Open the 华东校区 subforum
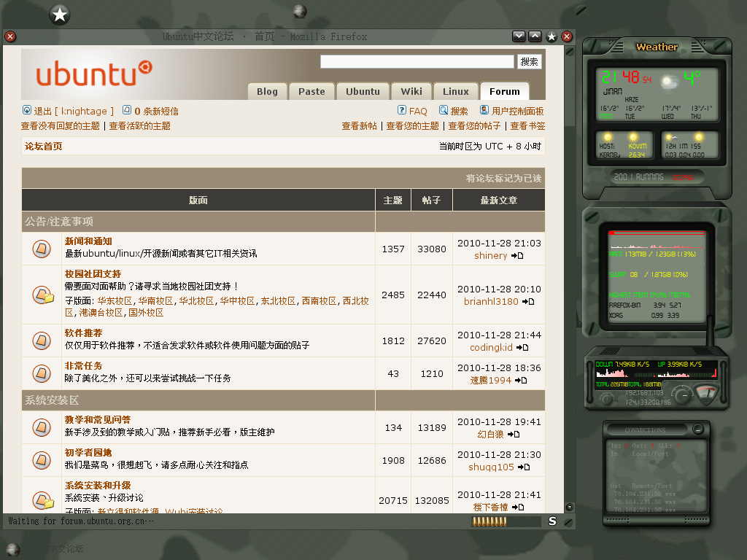Image resolution: width=747 pixels, height=560 pixels. (x=115, y=301)
